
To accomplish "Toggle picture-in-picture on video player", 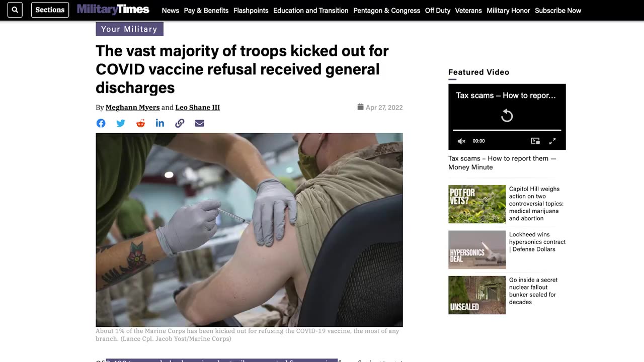I will coord(535,141).
